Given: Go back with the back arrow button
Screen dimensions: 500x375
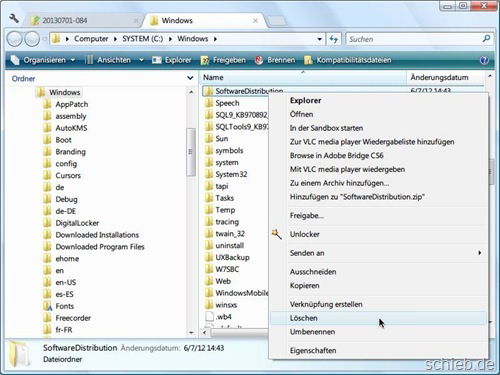Looking at the screenshot, I should pyautogui.click(x=14, y=39).
